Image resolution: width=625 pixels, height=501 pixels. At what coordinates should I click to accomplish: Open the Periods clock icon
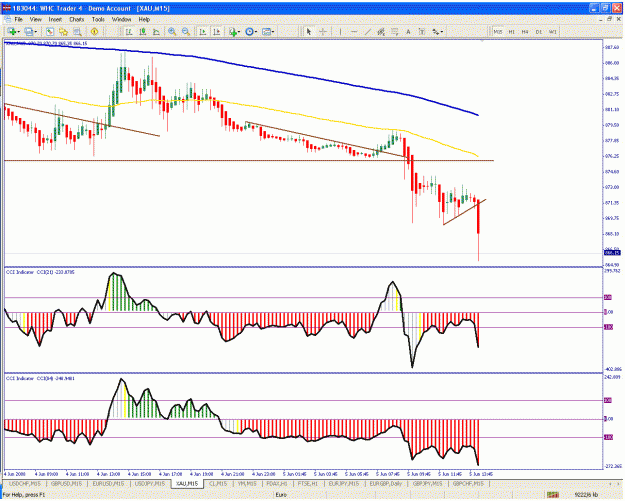click(x=249, y=31)
